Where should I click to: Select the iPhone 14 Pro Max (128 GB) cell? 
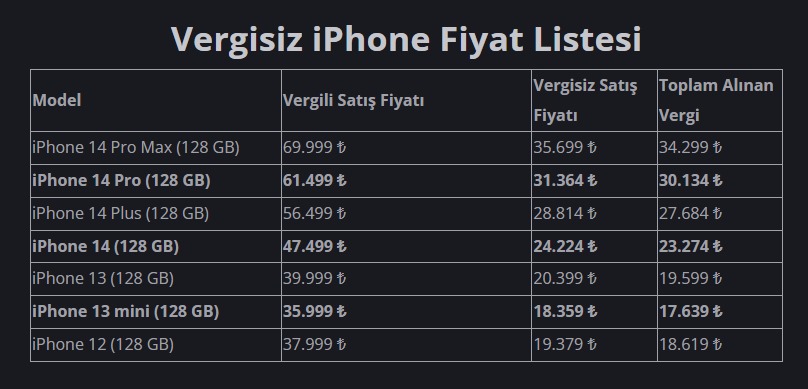coord(156,148)
